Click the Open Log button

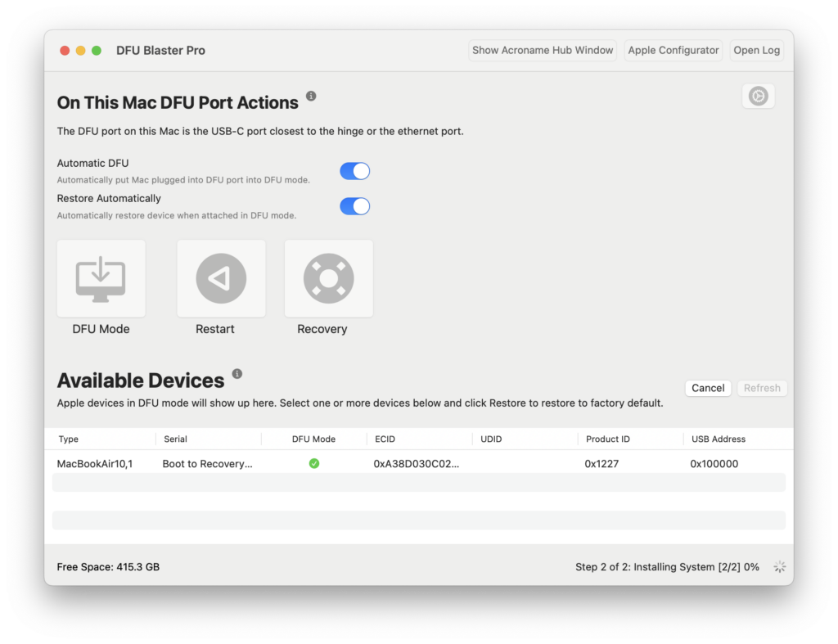point(756,50)
